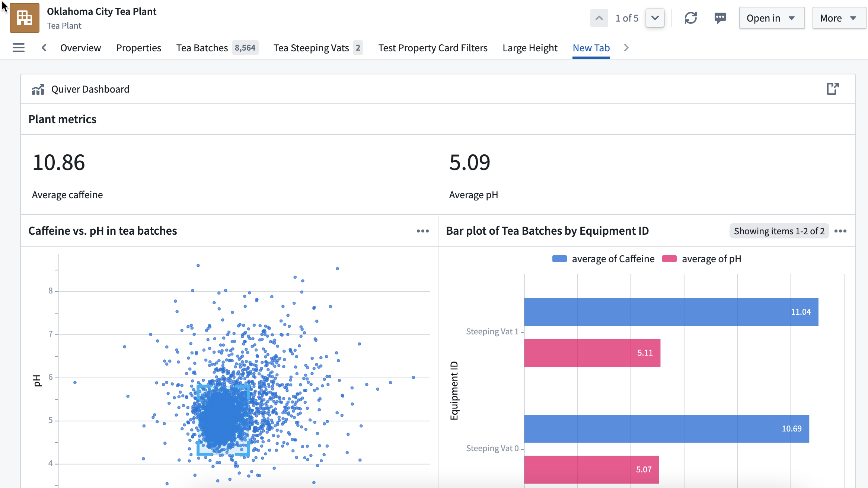Expand the More dropdown

click(839, 18)
